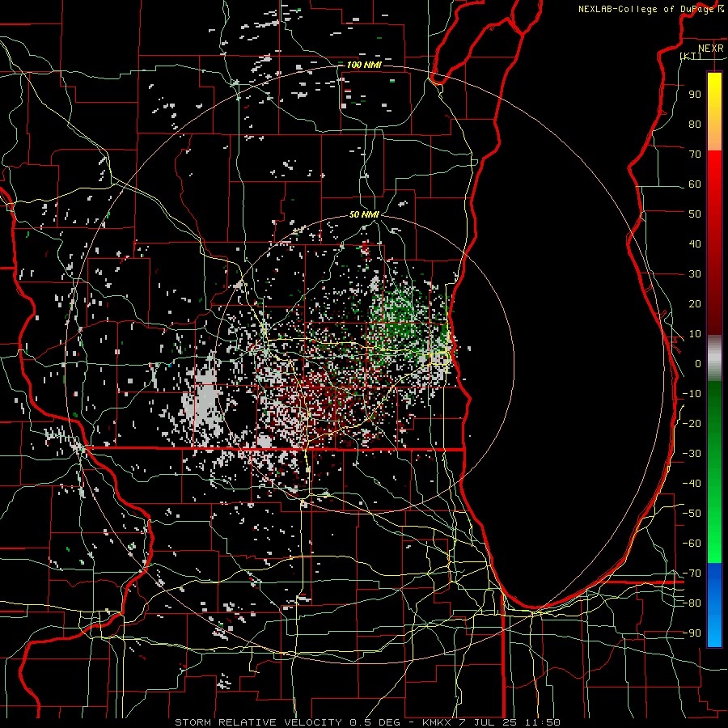Select the 100 NMI range ring label

click(364, 65)
